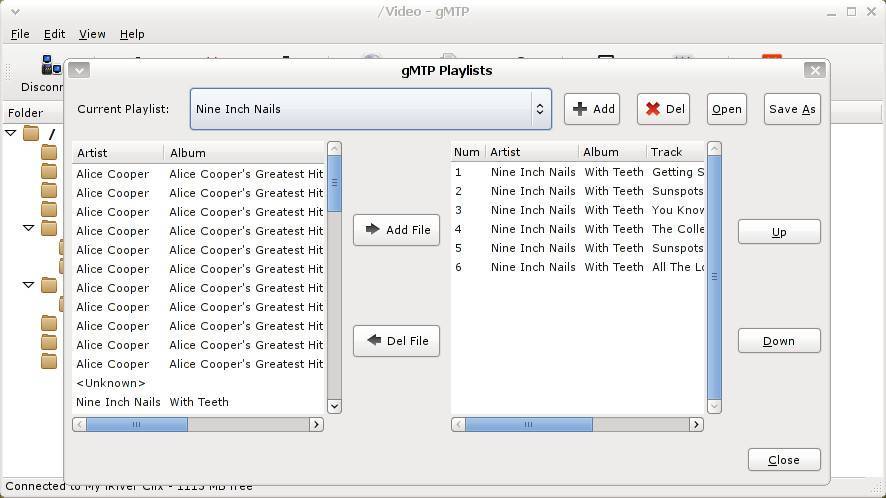Select playlist track 3 You Know

[578, 210]
